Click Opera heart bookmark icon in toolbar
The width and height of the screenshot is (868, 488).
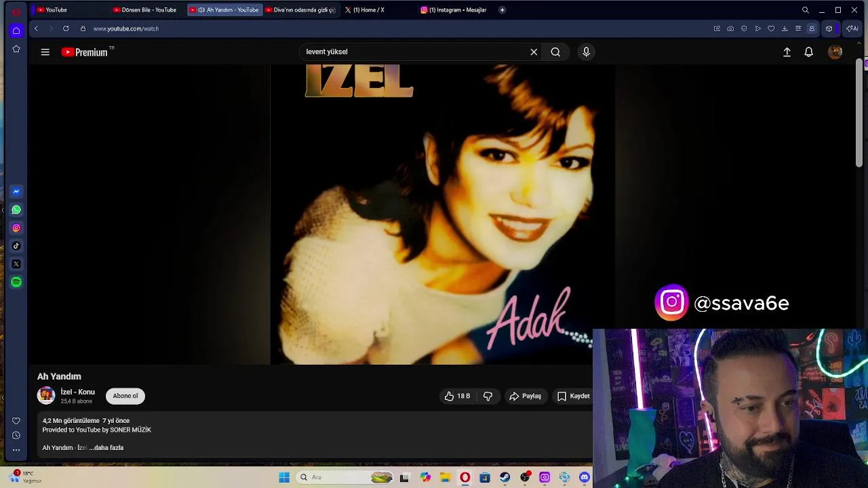(x=771, y=28)
